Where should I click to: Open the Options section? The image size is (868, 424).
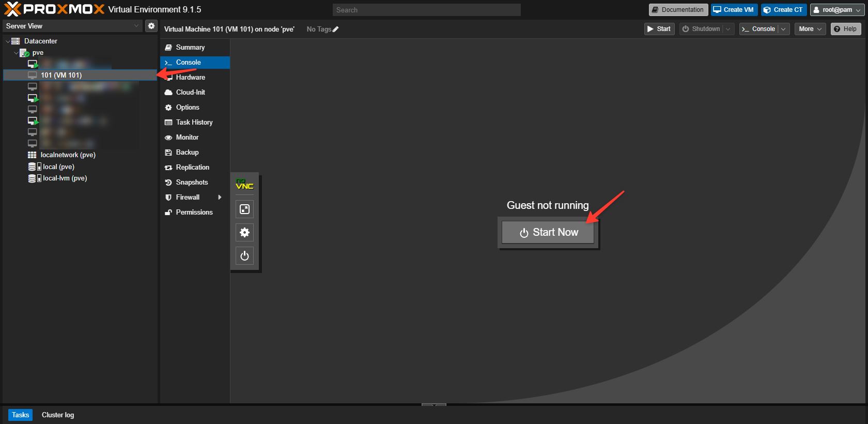195,108
